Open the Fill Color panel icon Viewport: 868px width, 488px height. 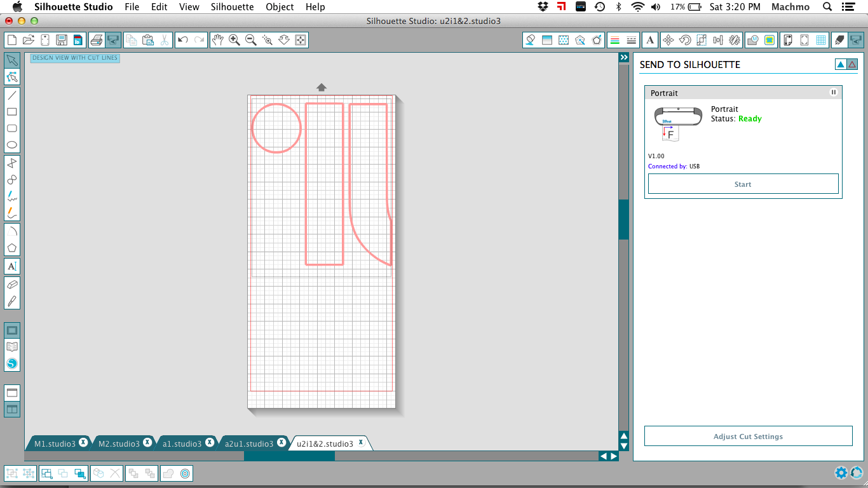[x=531, y=40]
